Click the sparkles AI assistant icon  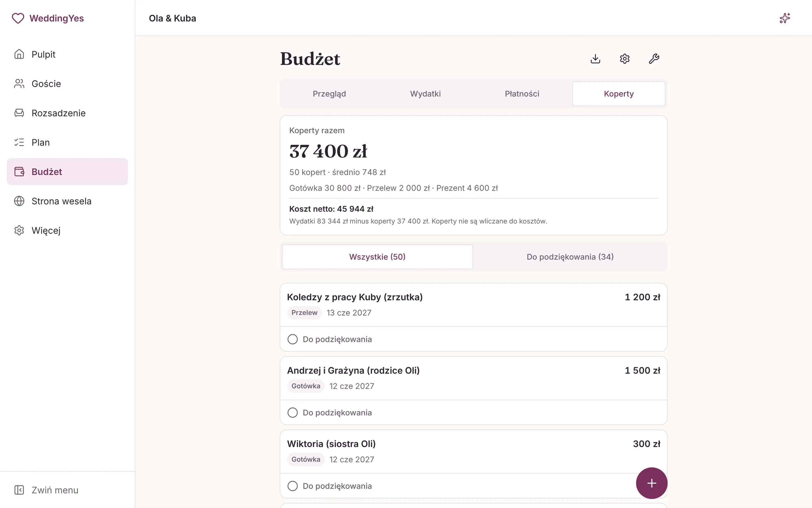(784, 18)
